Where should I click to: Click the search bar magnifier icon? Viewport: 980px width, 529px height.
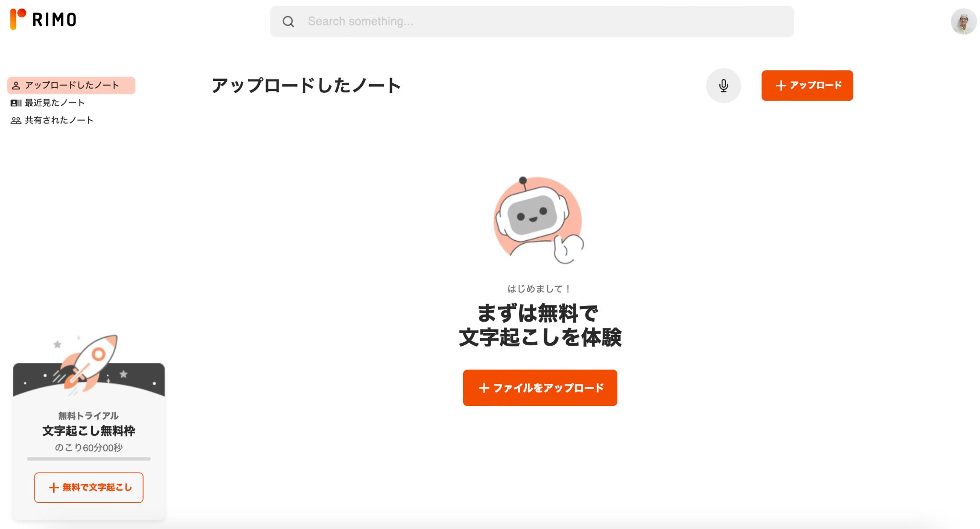pos(289,22)
